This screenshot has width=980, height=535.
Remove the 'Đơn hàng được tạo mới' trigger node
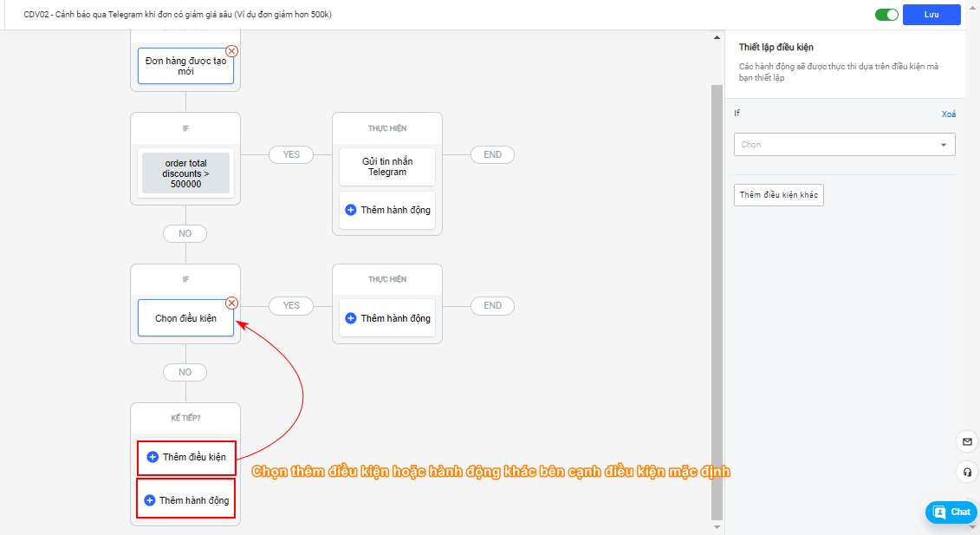pos(231,51)
